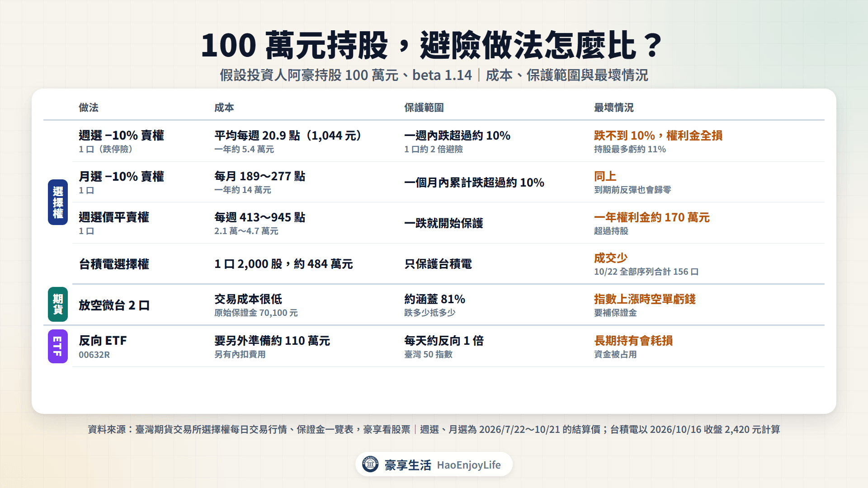Screen dimensions: 868x488
Task: Select the 成本 column header
Action: pos(224,108)
